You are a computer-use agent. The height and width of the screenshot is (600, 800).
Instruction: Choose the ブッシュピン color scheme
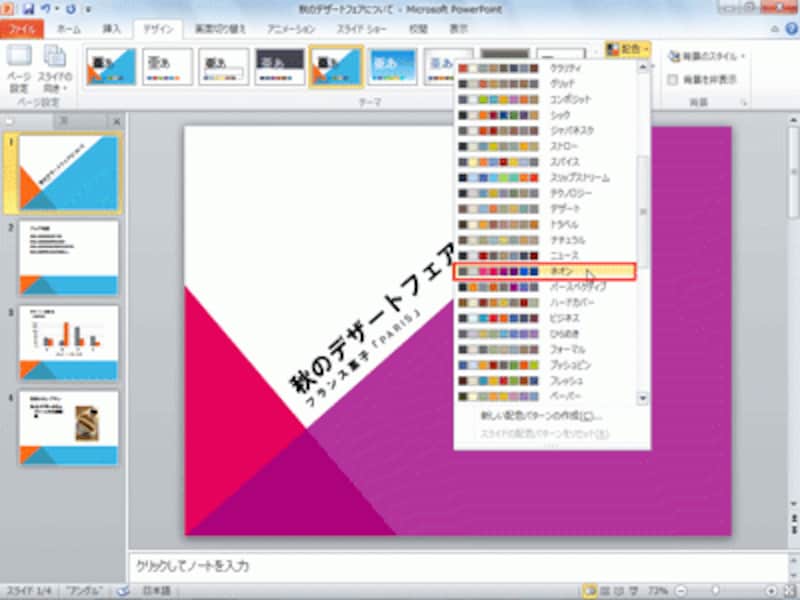tap(545, 365)
